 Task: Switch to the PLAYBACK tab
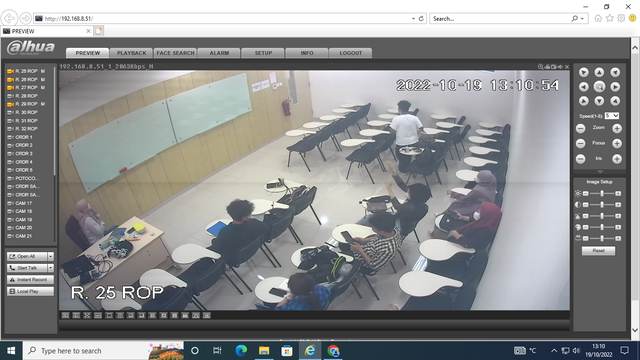click(x=131, y=53)
